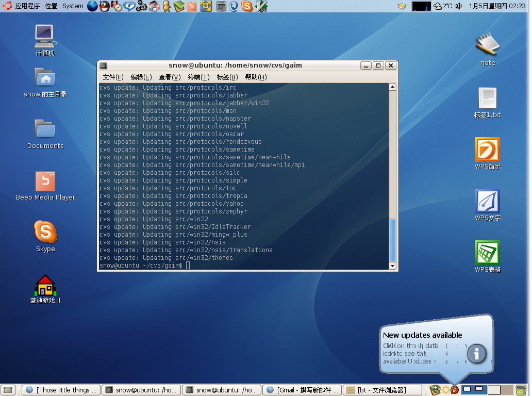The height and width of the screenshot is (396, 532).
Task: Click the yellow network plug tray icon
Action: (402, 6)
